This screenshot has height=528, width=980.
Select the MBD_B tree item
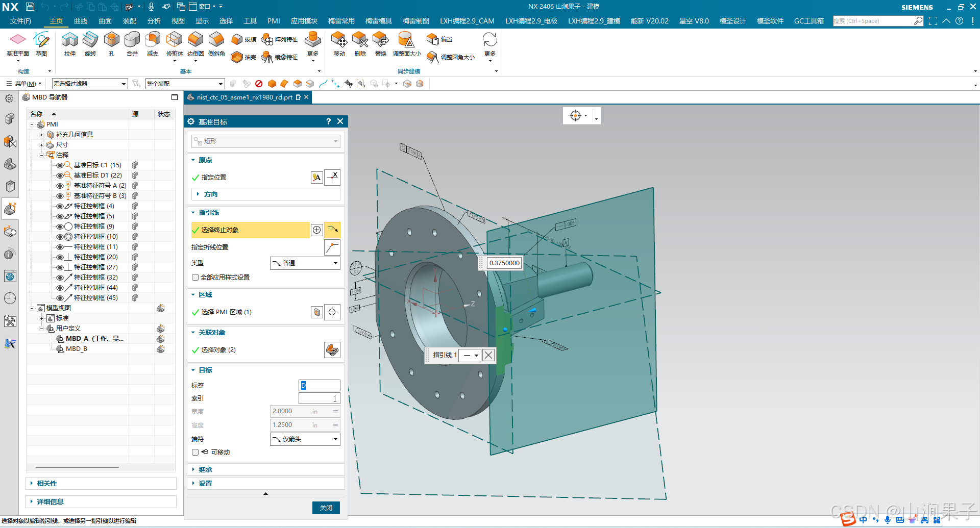76,349
